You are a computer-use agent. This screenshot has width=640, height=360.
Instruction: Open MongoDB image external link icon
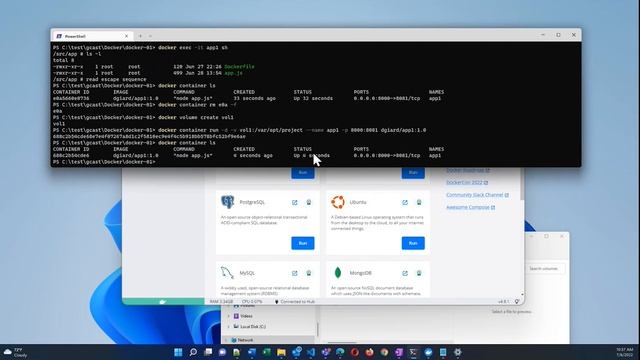point(405,273)
